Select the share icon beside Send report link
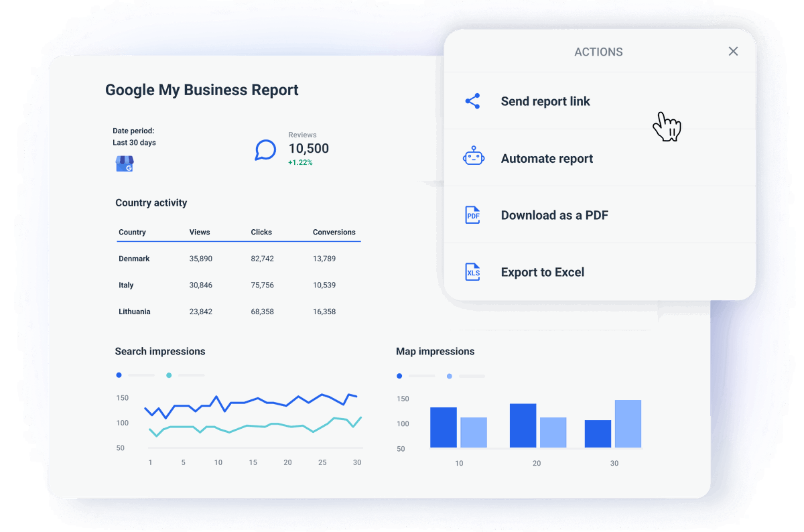 pyautogui.click(x=473, y=101)
